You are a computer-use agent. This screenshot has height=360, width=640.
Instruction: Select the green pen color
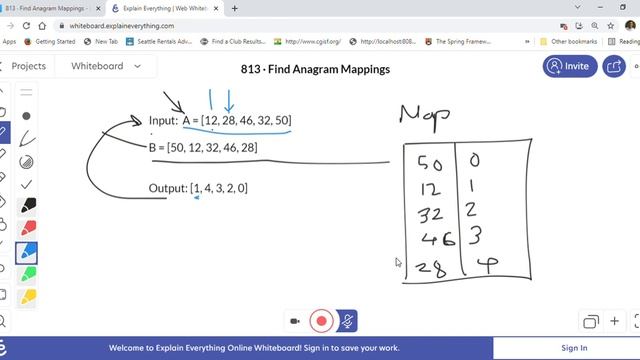pos(27,274)
